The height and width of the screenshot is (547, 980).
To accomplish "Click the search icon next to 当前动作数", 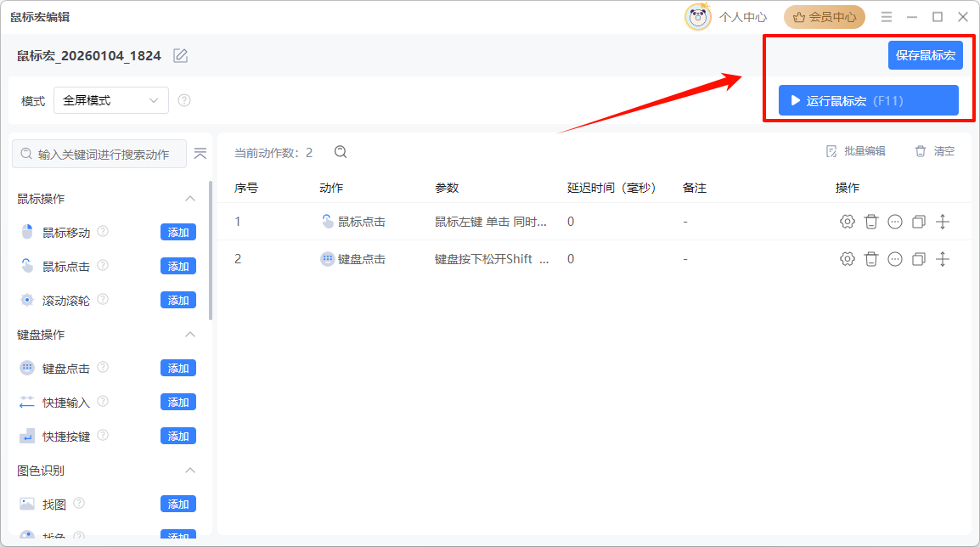I will [341, 152].
